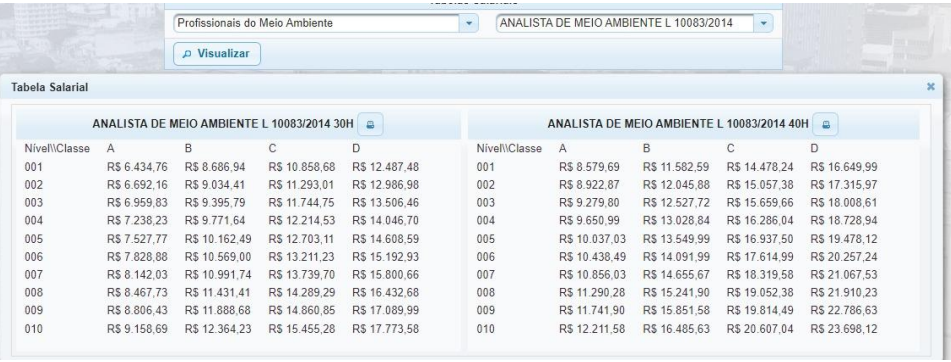This screenshot has width=951, height=362.
Task: Select value R$ 21.067,53
Action: click(844, 275)
